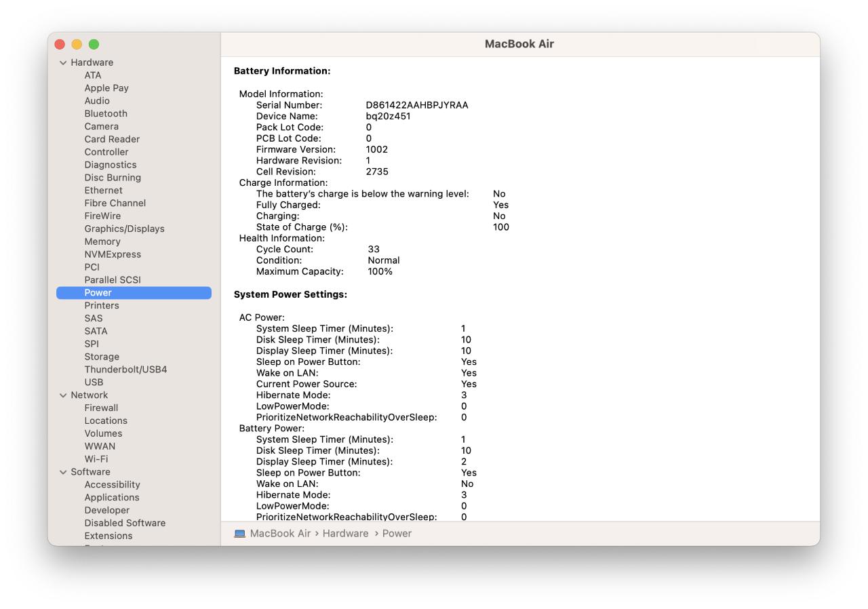868x609 pixels.
Task: Click the Software section header
Action: click(x=90, y=472)
